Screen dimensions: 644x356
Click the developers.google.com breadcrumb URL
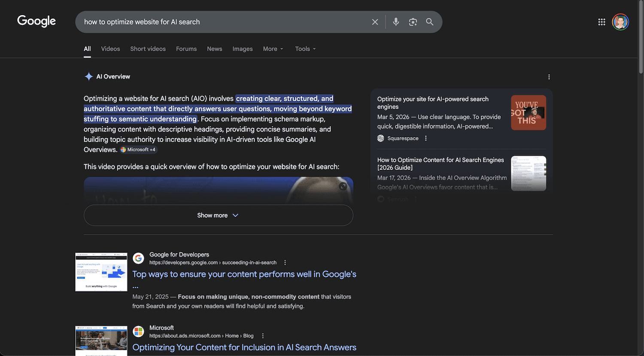[213, 262]
